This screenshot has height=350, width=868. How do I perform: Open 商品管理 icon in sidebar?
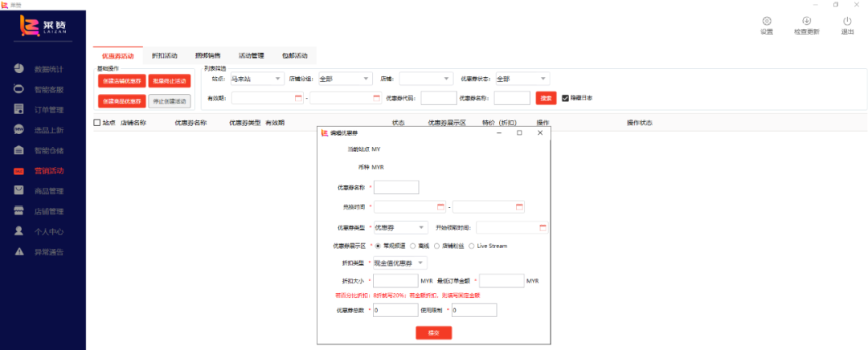coord(18,190)
